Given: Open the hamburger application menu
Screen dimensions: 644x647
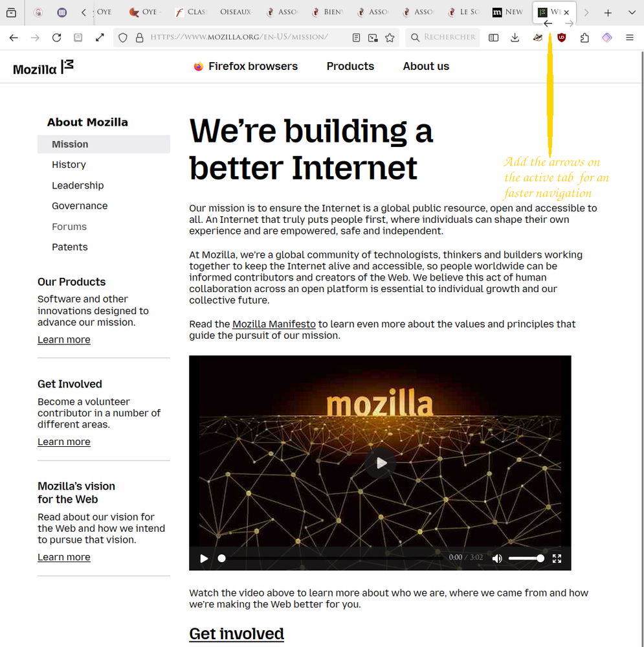Looking at the screenshot, I should click(629, 38).
